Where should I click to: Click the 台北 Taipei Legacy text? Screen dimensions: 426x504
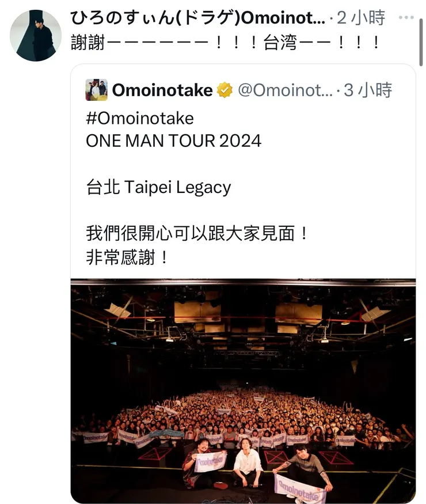tap(158, 187)
